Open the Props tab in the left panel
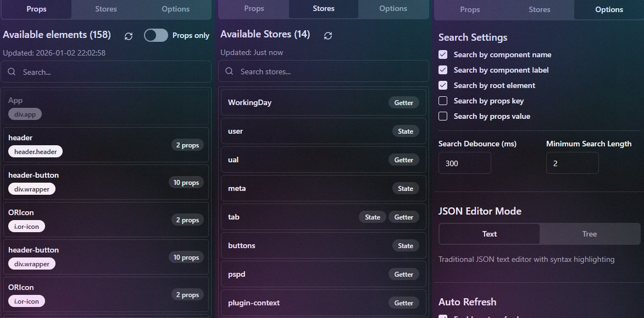Image resolution: width=644 pixels, height=318 pixels. (x=37, y=9)
